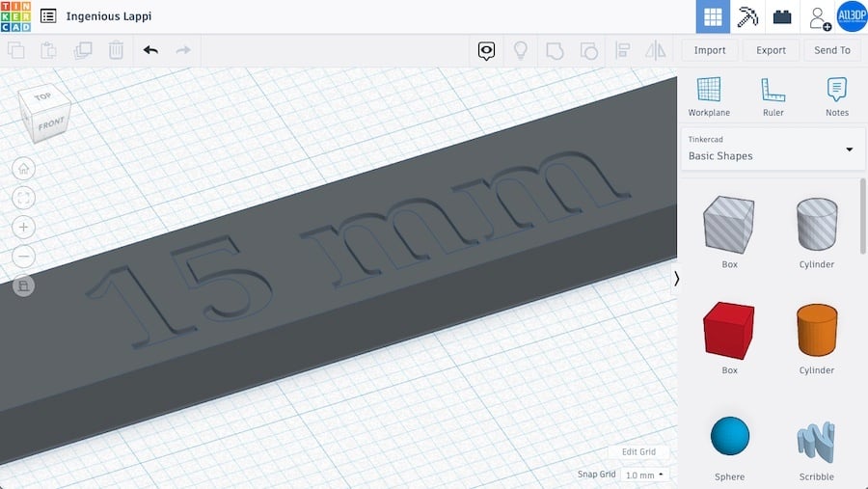
Task: Open the designs list icon
Action: (x=48, y=16)
